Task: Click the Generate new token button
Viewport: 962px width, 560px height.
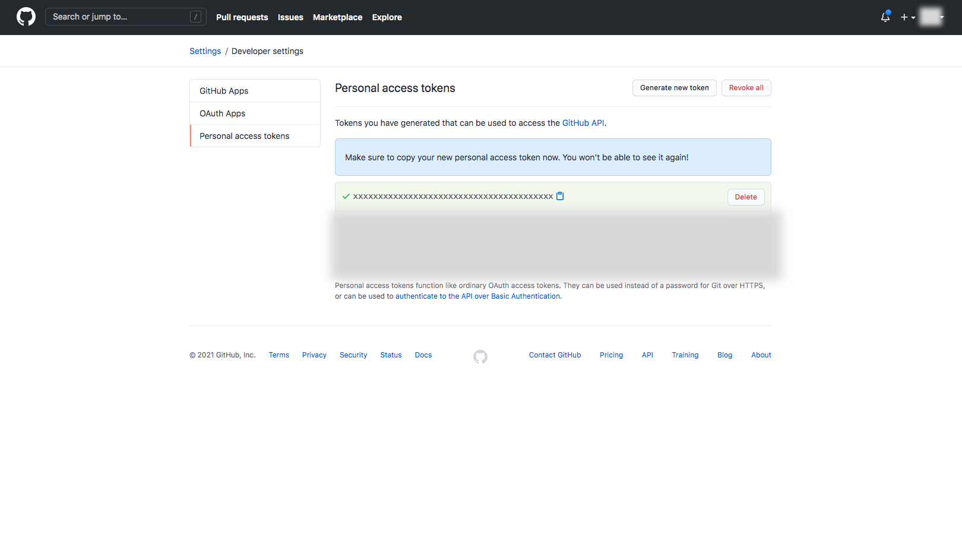Action: click(x=675, y=88)
